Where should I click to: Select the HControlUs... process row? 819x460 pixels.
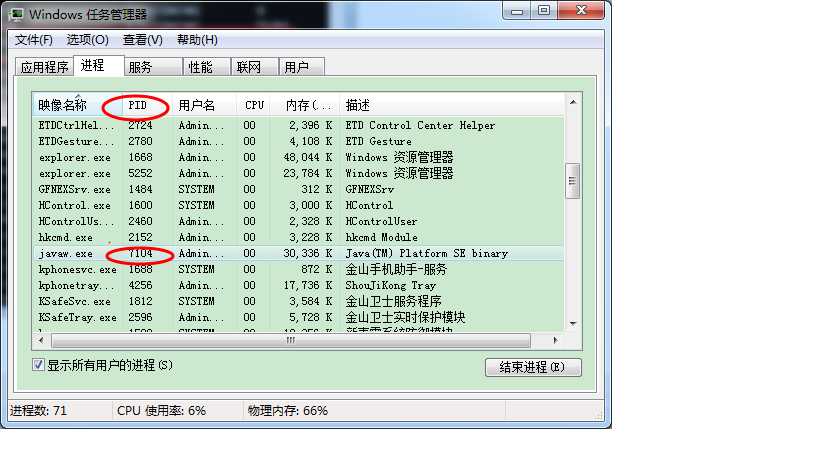[298, 221]
